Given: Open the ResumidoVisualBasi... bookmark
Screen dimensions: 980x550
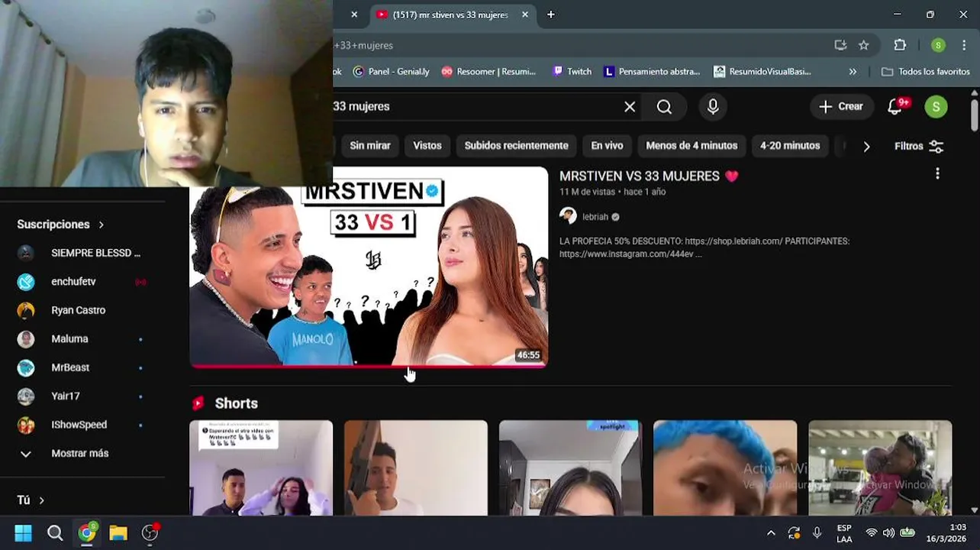Looking at the screenshot, I should [x=762, y=72].
